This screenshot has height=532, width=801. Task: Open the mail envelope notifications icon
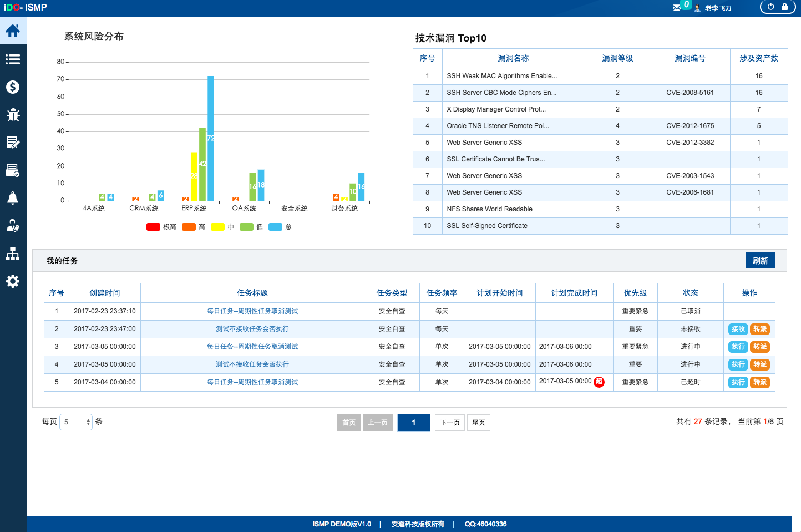click(677, 8)
